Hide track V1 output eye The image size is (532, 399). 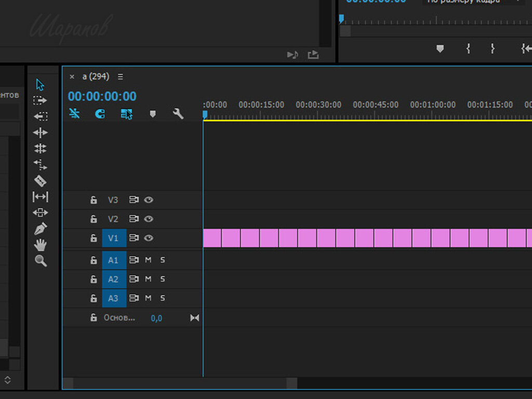[149, 238]
